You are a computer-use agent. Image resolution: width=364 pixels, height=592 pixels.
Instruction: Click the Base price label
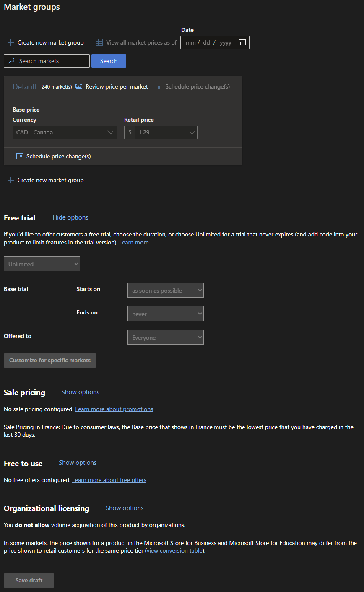pyautogui.click(x=26, y=110)
